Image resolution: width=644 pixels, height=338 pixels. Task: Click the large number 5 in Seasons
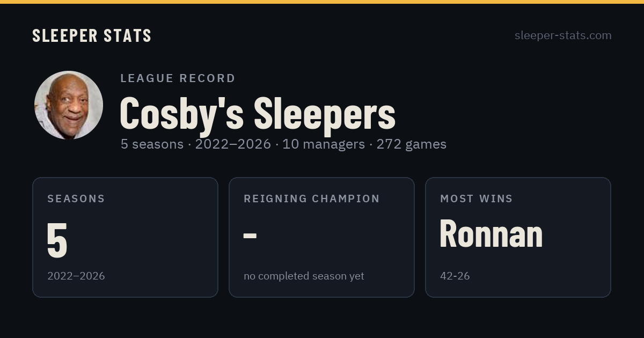(x=57, y=239)
